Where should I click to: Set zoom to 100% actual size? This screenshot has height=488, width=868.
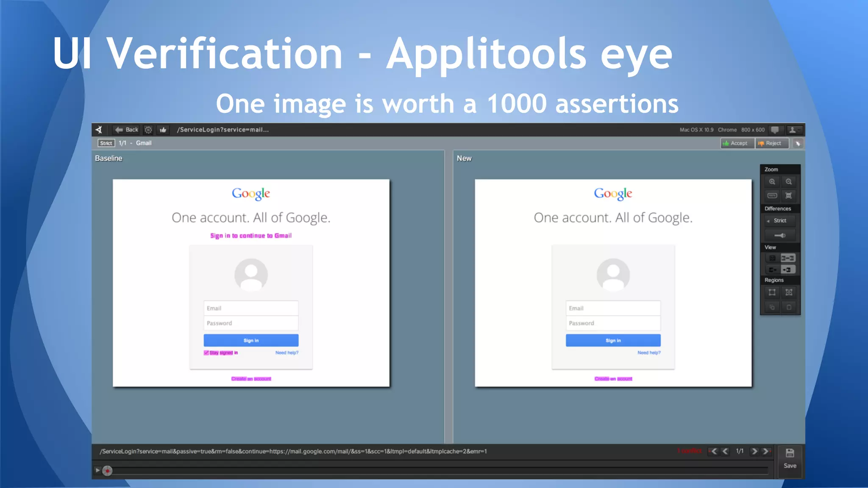(x=772, y=195)
